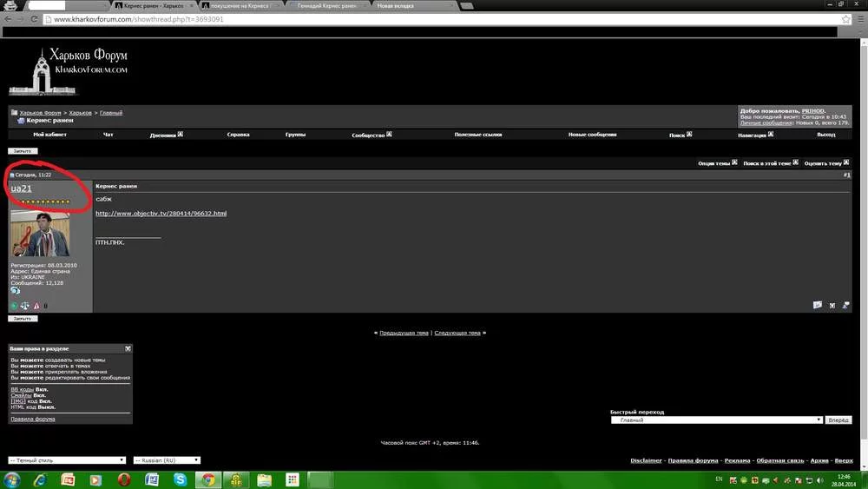Open the Windows Start button

tap(11, 479)
